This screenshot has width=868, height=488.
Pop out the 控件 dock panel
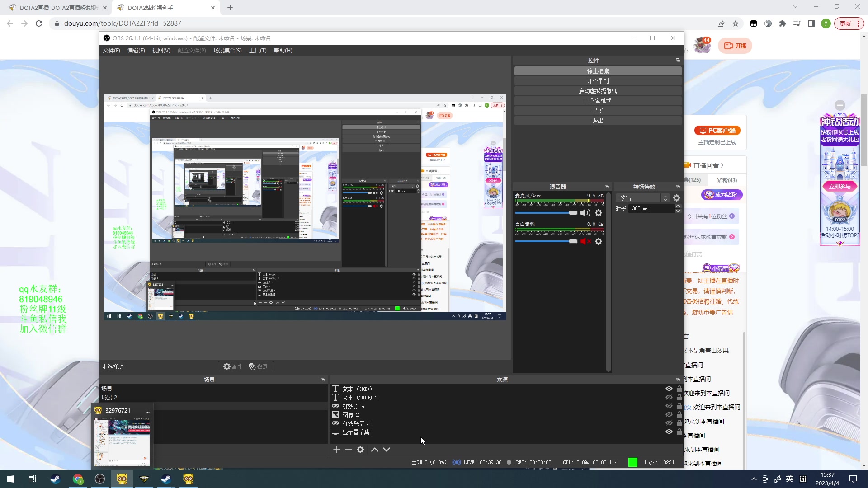tap(678, 60)
